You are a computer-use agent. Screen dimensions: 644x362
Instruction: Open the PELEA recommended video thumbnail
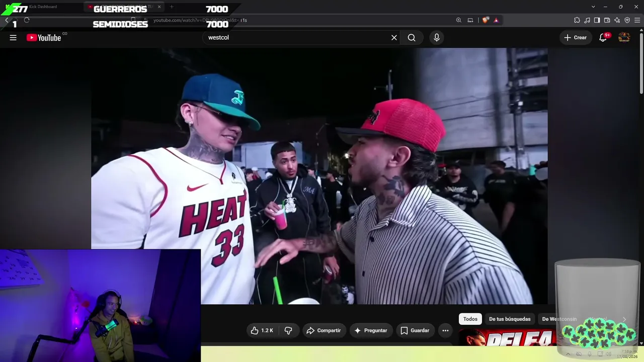coord(508,337)
